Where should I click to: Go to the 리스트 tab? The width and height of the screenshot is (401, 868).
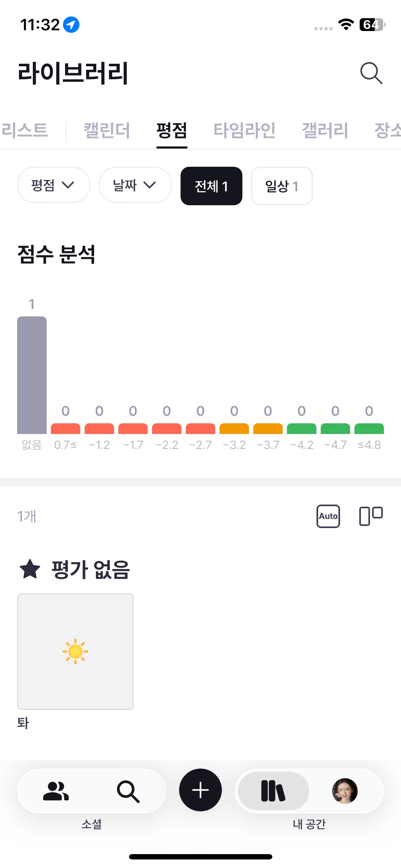25,130
